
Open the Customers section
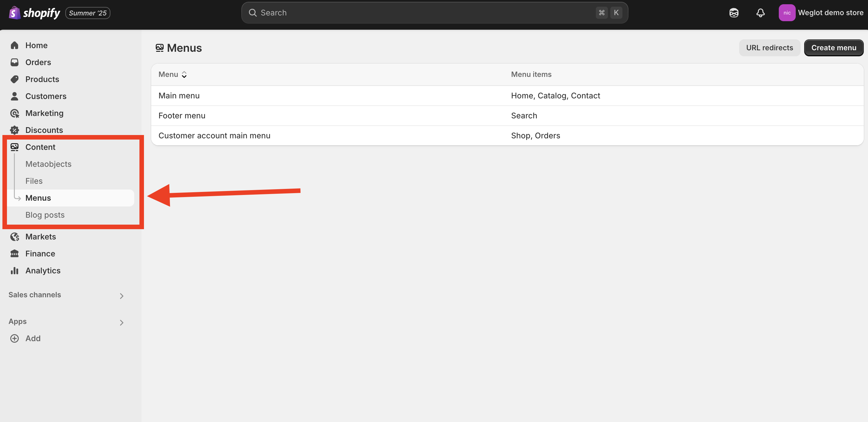click(46, 96)
